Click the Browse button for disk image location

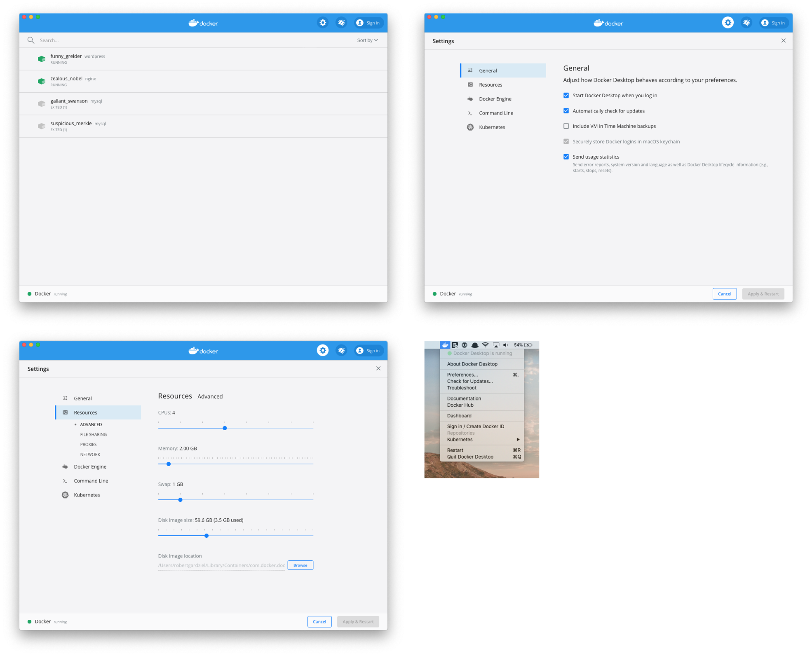click(300, 565)
